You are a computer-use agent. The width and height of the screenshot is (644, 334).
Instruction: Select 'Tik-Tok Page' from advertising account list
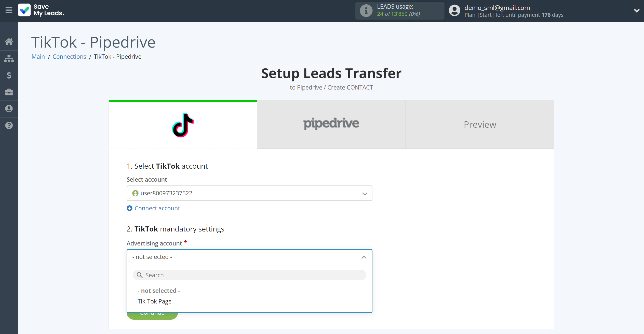pos(154,301)
